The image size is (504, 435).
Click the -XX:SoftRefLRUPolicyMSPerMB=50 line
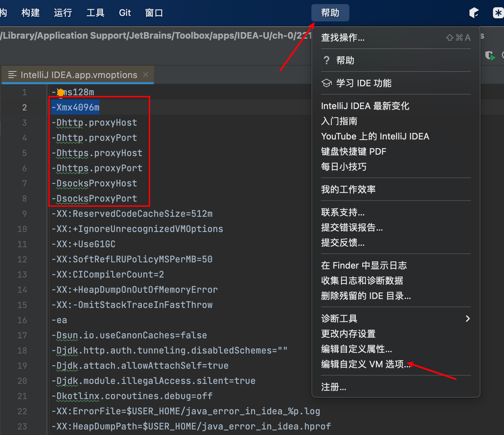pyautogui.click(x=132, y=259)
